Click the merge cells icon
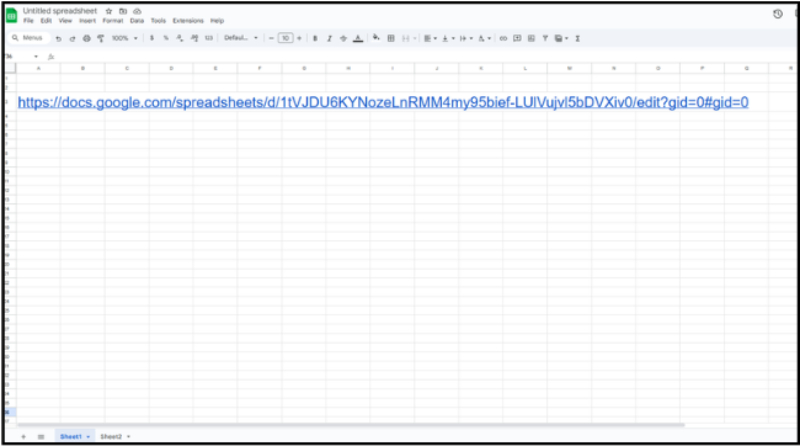The image size is (800, 446). pyautogui.click(x=406, y=38)
